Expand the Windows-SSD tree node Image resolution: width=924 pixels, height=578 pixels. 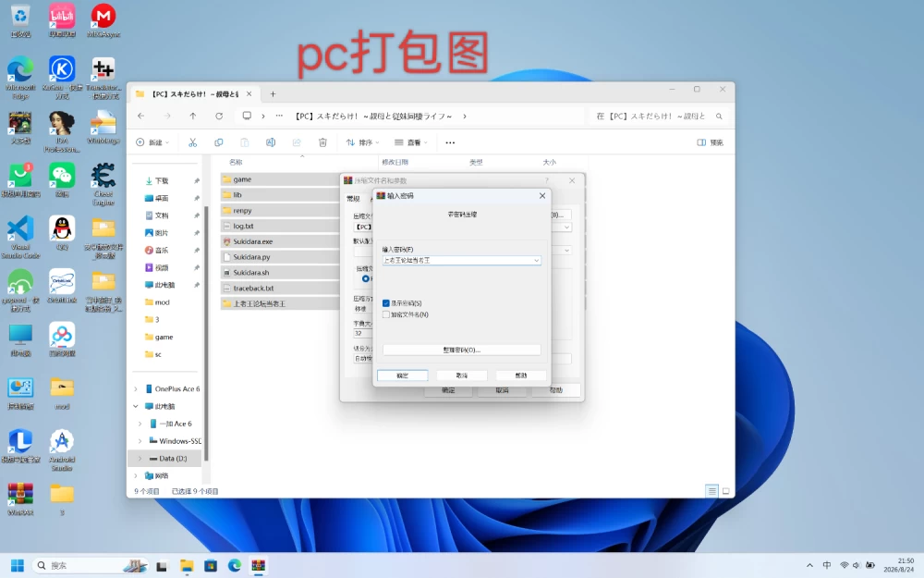[140, 440]
